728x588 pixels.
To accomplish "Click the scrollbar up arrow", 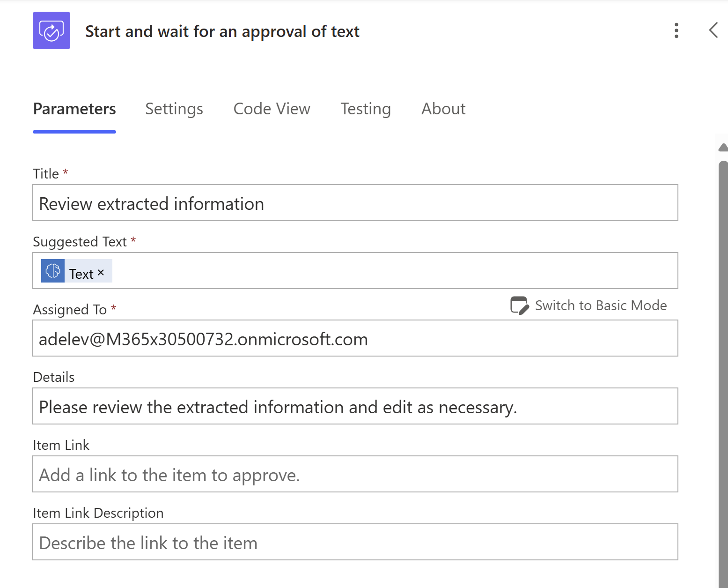I will (x=723, y=148).
